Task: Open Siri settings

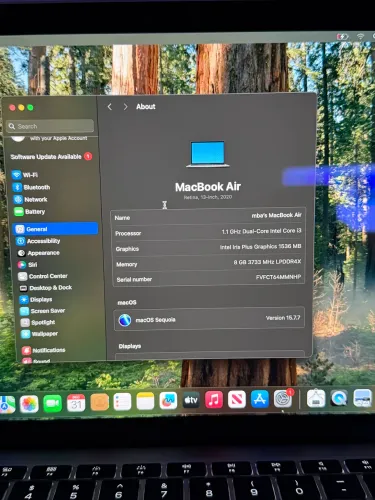Action: [x=28, y=265]
